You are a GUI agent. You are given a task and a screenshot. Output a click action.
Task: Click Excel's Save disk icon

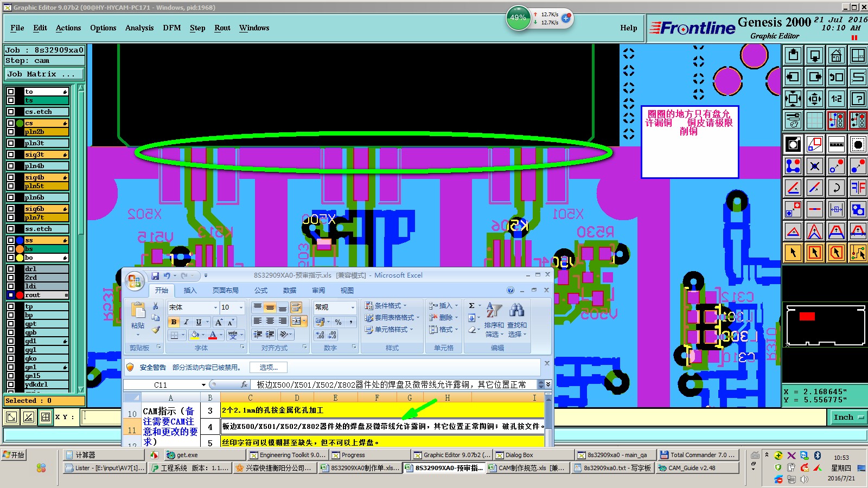155,275
